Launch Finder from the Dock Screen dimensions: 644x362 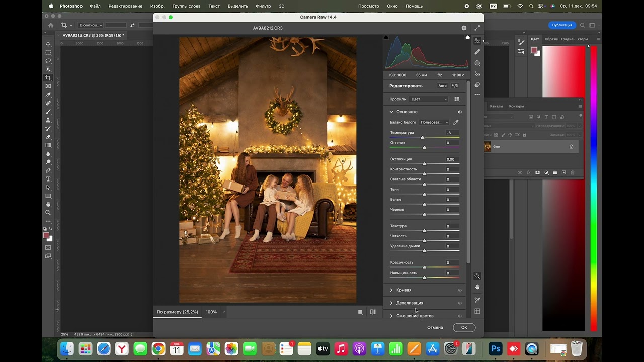[67, 348]
